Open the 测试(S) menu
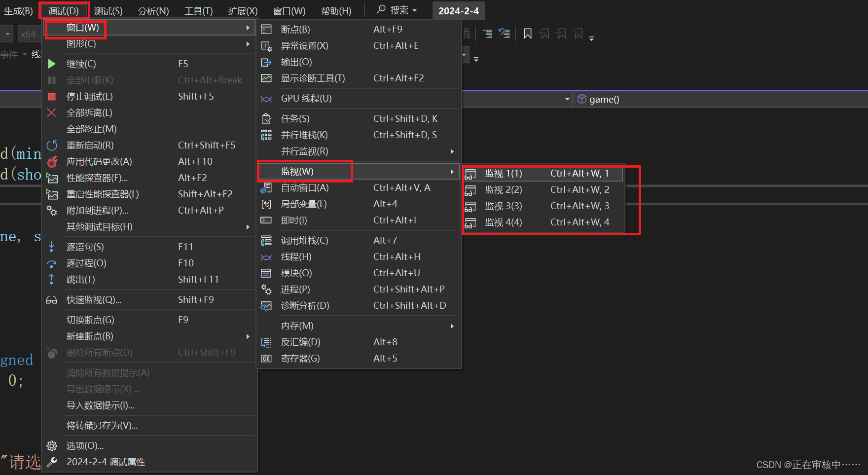Viewport: 868px width, 475px height. [x=108, y=11]
